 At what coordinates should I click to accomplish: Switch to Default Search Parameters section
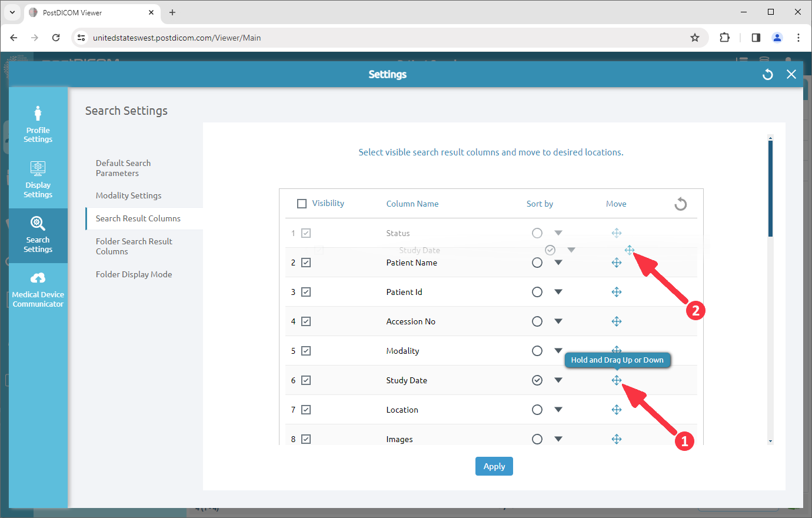[x=123, y=168]
